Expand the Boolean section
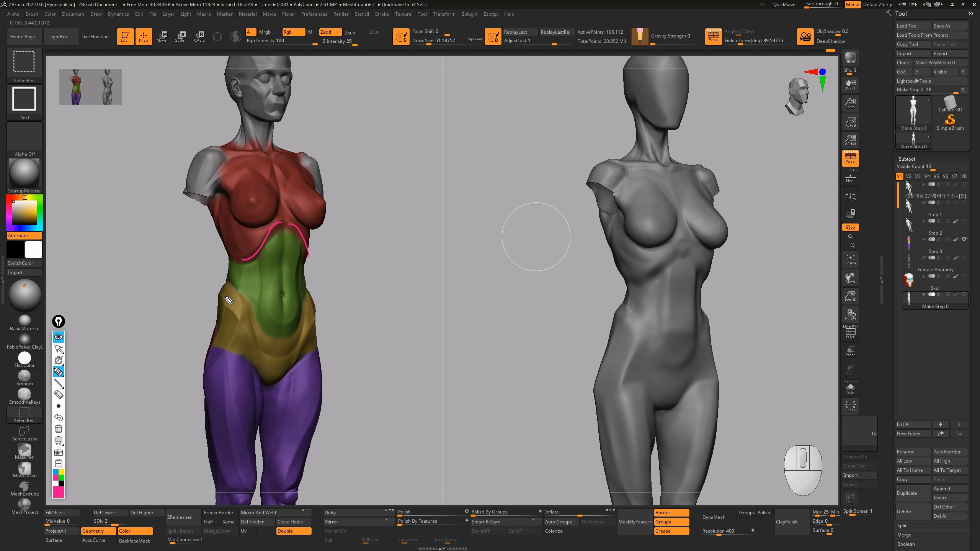Image resolution: width=980 pixels, height=551 pixels. tap(906, 544)
